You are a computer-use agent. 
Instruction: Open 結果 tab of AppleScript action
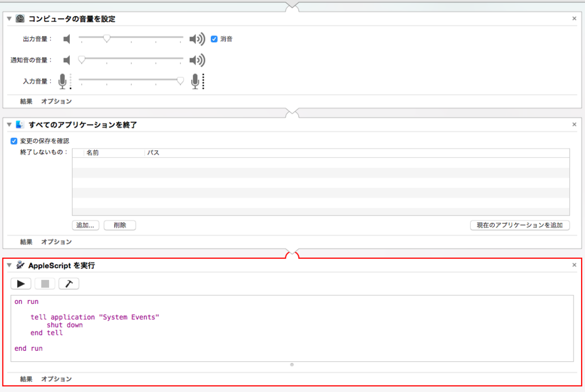(26, 378)
